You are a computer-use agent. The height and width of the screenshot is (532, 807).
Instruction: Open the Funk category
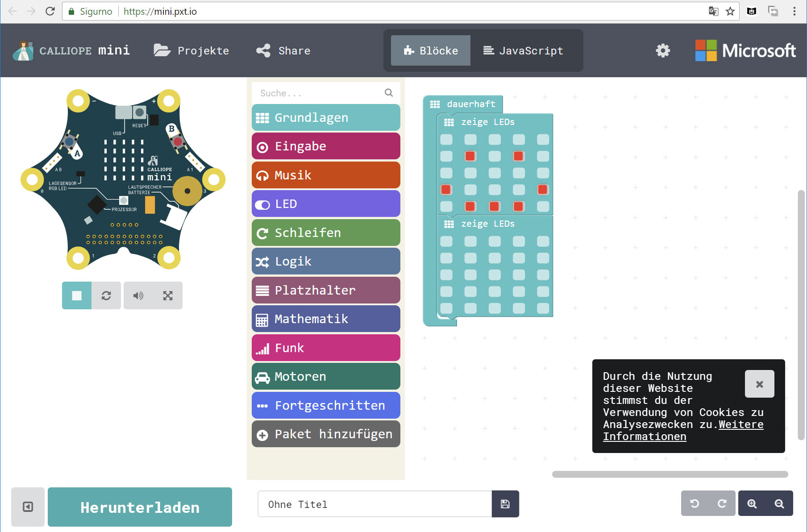click(326, 348)
